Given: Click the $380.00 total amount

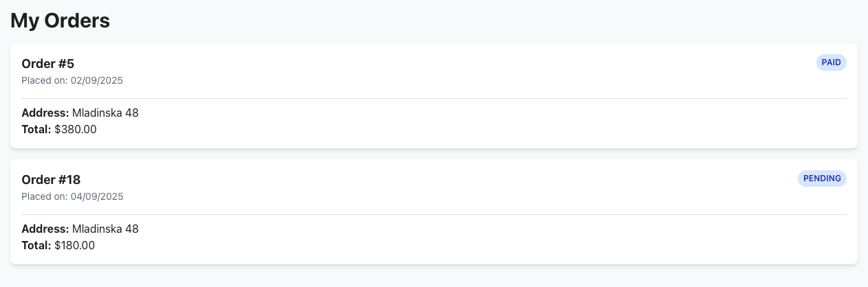Looking at the screenshot, I should coord(76,129).
